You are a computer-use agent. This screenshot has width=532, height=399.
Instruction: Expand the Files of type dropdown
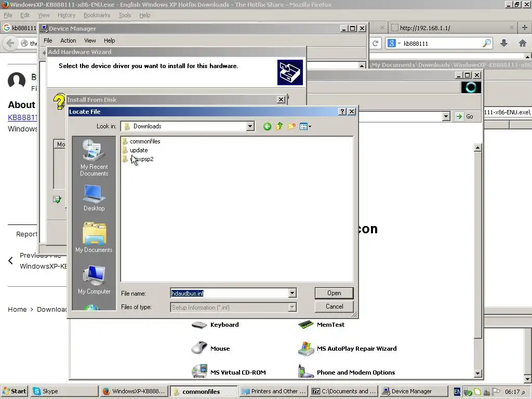pyautogui.click(x=292, y=308)
